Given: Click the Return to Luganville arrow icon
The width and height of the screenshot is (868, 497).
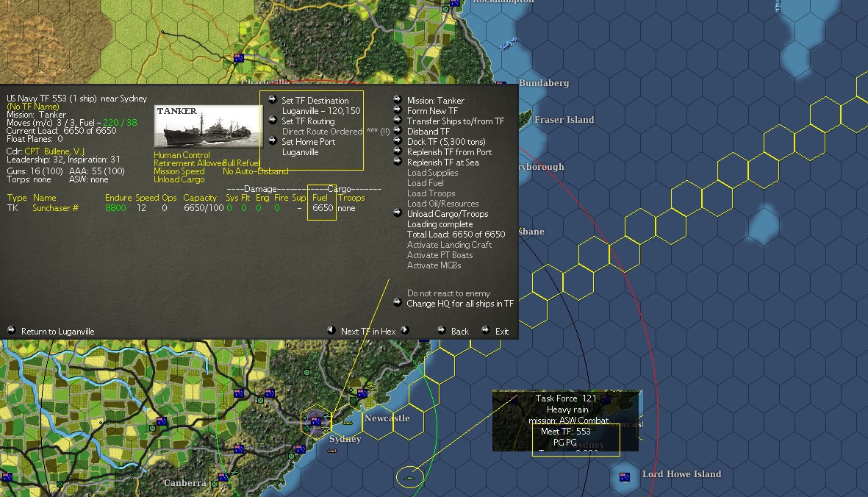Looking at the screenshot, I should [x=11, y=330].
